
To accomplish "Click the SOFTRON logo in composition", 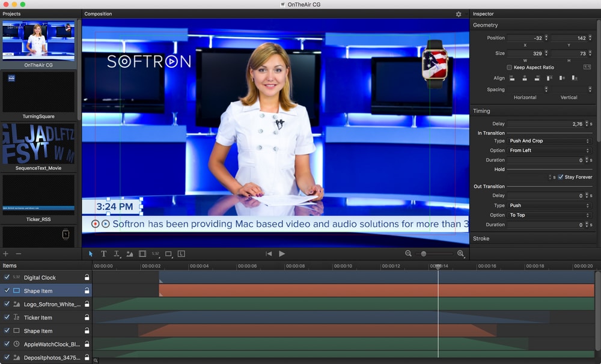I will pos(149,61).
